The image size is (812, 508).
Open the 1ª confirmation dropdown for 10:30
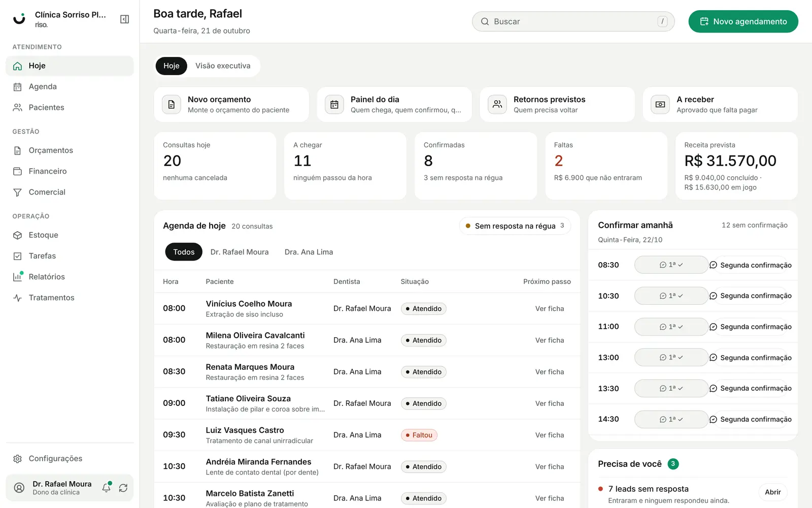pyautogui.click(x=671, y=296)
